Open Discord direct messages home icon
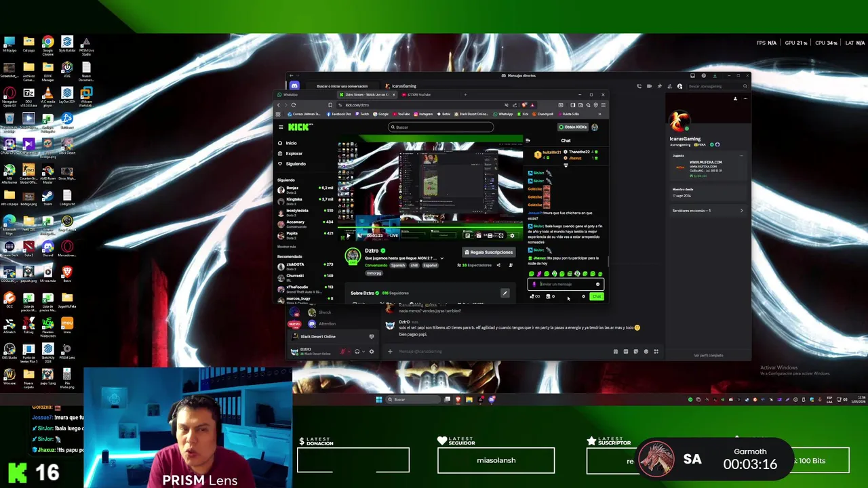The height and width of the screenshot is (488, 868). click(294, 86)
